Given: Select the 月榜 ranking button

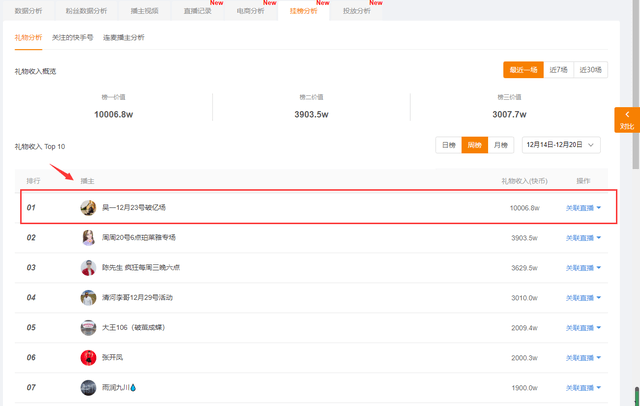Looking at the screenshot, I should click(x=500, y=145).
